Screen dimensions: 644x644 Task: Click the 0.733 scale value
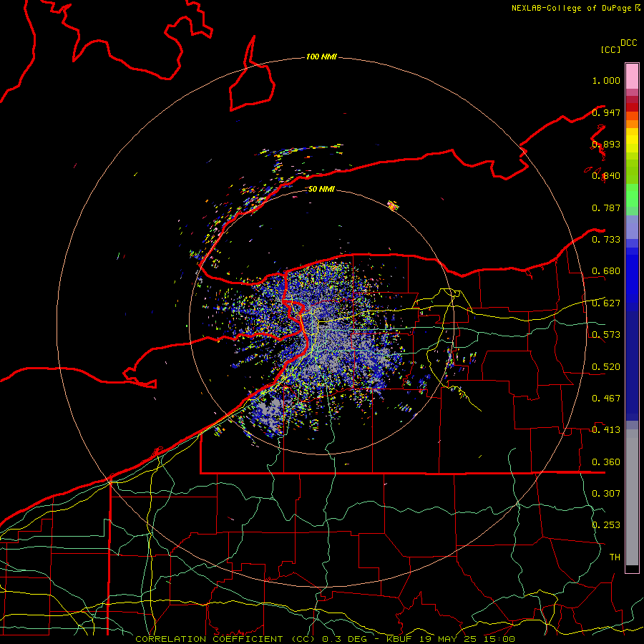[x=606, y=240]
